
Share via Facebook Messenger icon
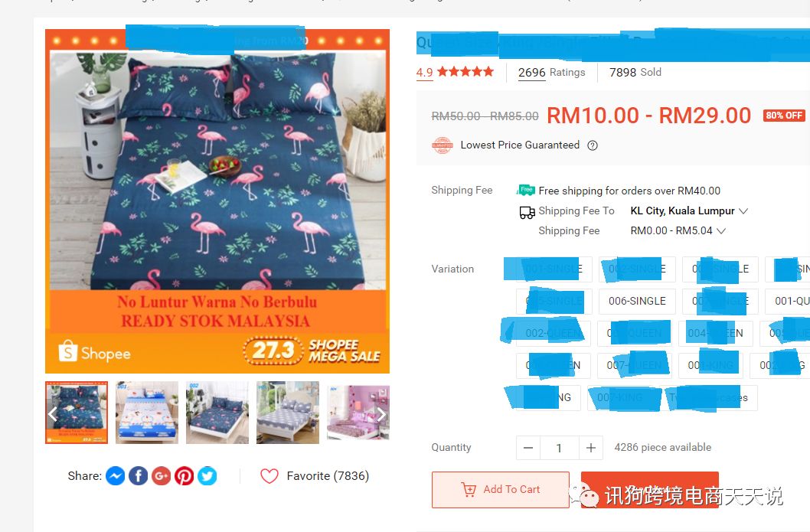pyautogui.click(x=115, y=475)
